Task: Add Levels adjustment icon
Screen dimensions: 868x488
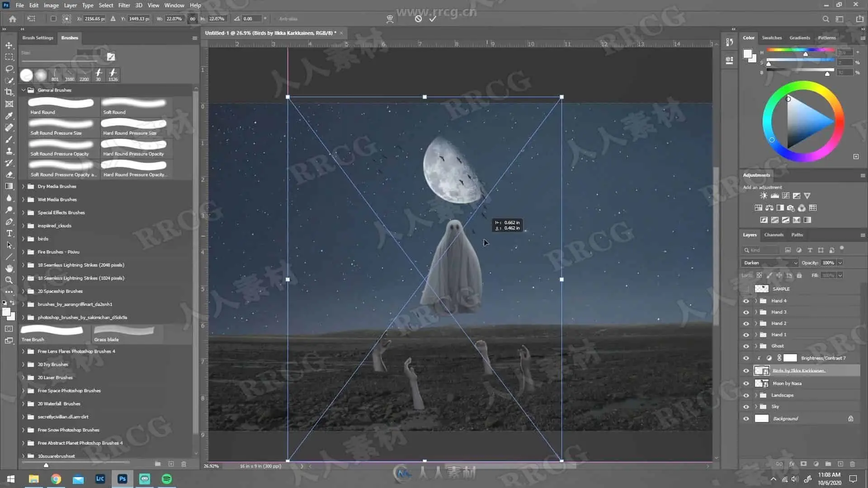Action: [774, 196]
